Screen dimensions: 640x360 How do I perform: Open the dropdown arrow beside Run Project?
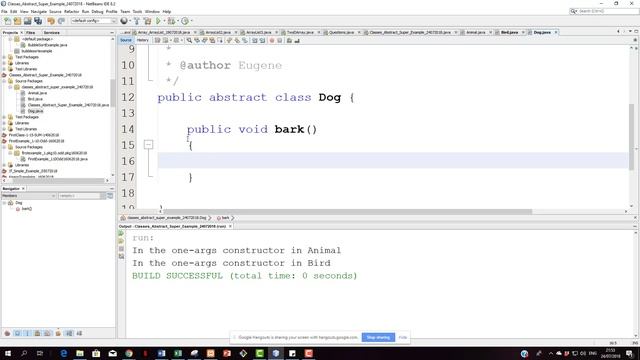coord(164,21)
